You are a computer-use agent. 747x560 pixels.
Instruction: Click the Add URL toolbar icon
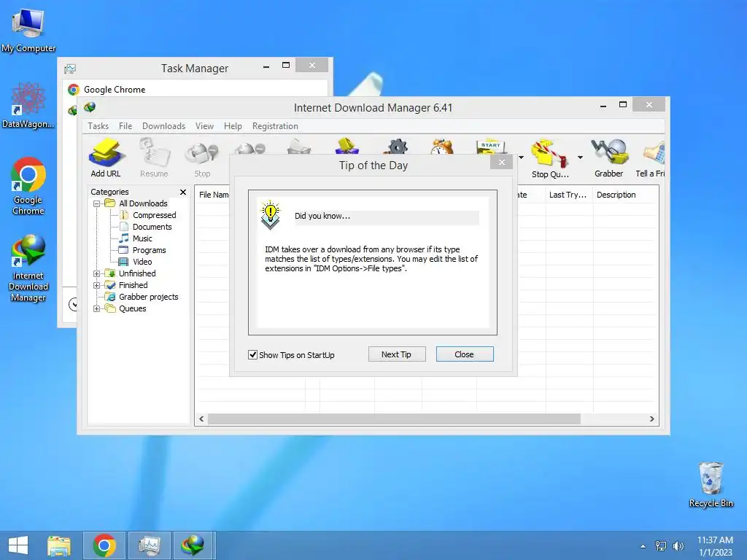pyautogui.click(x=106, y=157)
